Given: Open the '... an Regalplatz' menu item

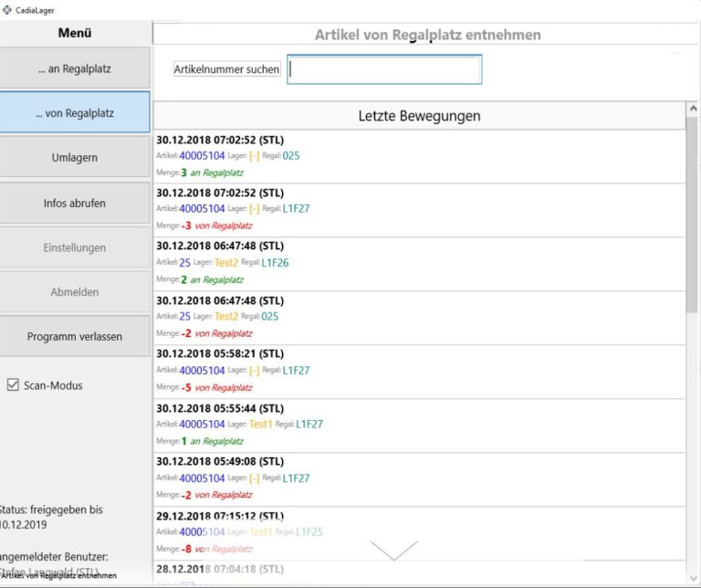Looking at the screenshot, I should click(x=75, y=68).
